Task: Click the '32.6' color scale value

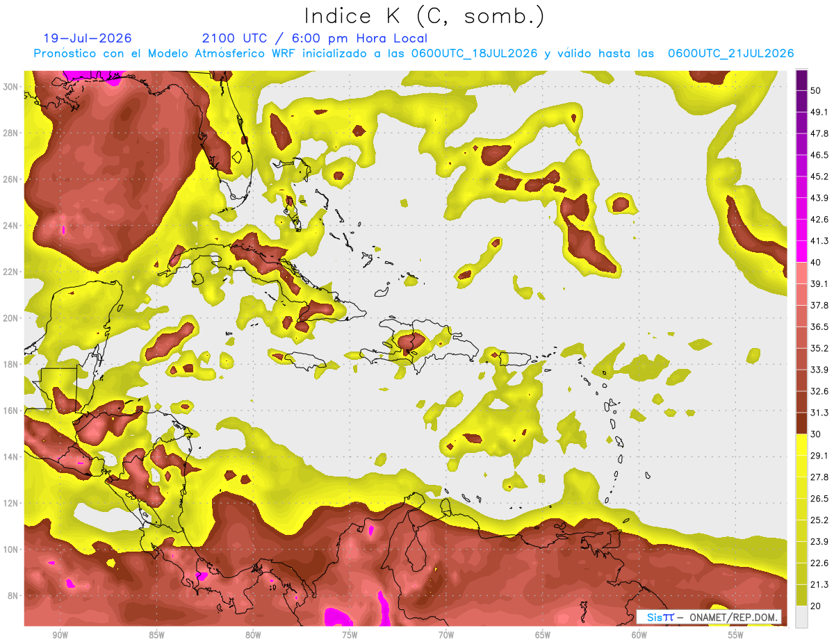Action: click(819, 391)
